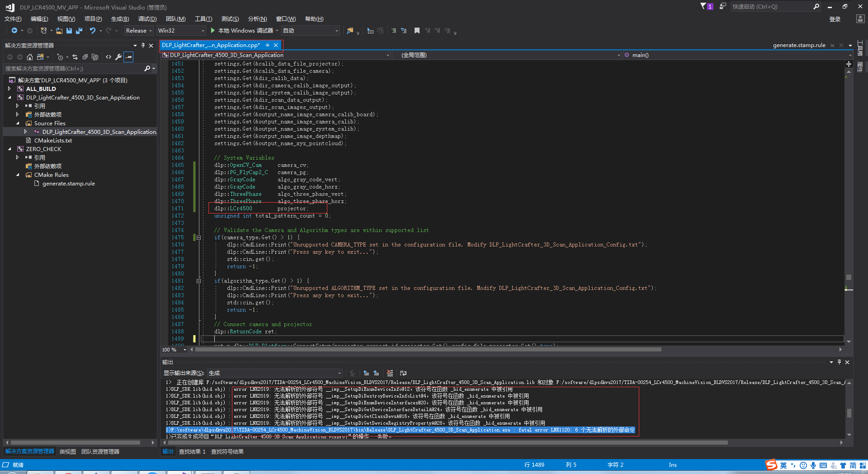Clear all output with the clear icon
Viewport: 868px width, 474px height.
click(390, 373)
